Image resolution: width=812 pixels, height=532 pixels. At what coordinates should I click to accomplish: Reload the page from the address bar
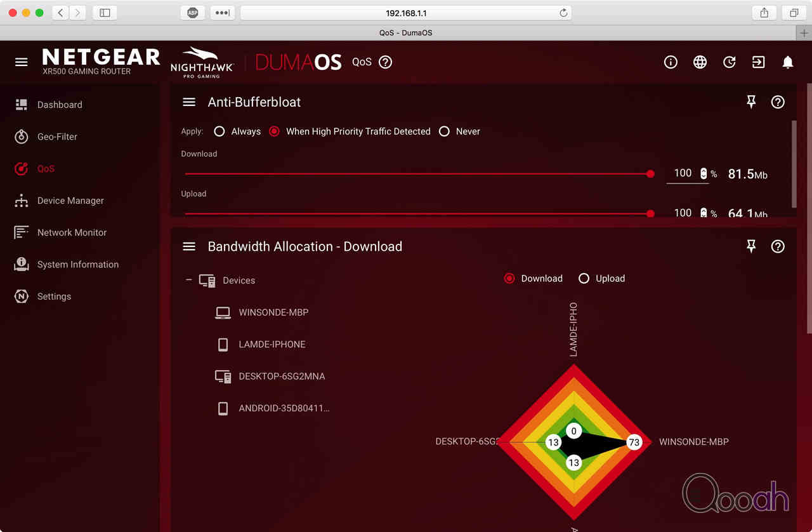click(x=563, y=13)
